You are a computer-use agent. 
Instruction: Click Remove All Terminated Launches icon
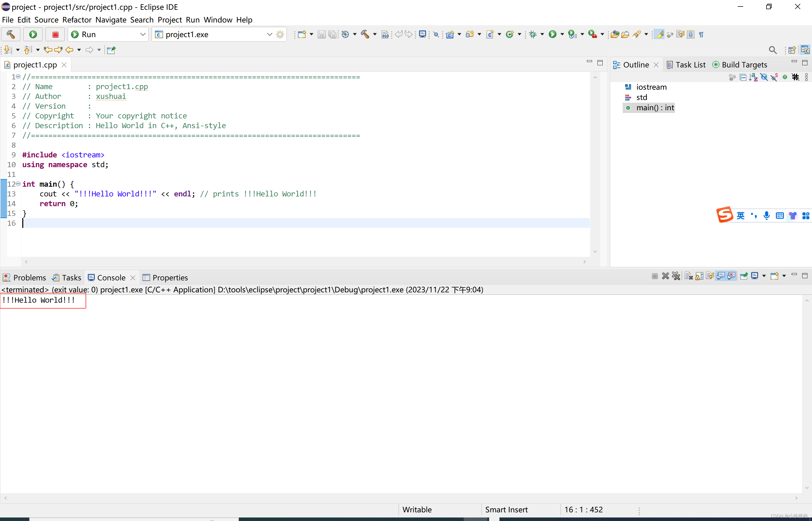(x=676, y=276)
